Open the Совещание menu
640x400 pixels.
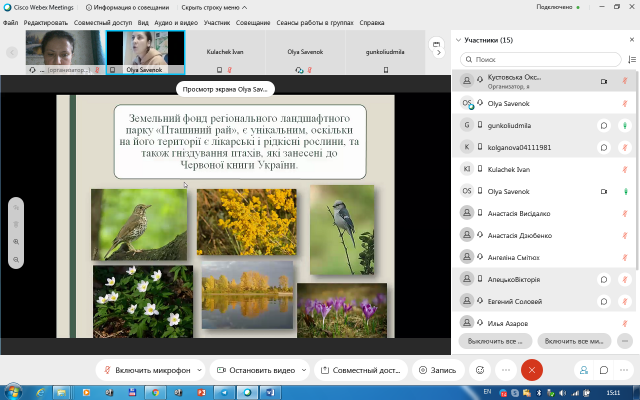(253, 21)
